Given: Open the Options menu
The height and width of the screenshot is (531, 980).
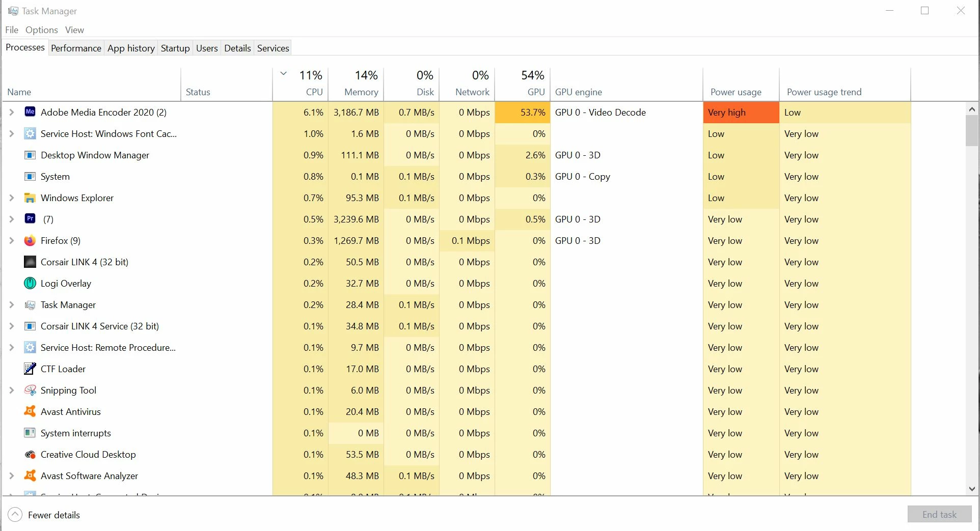Looking at the screenshot, I should 42,30.
